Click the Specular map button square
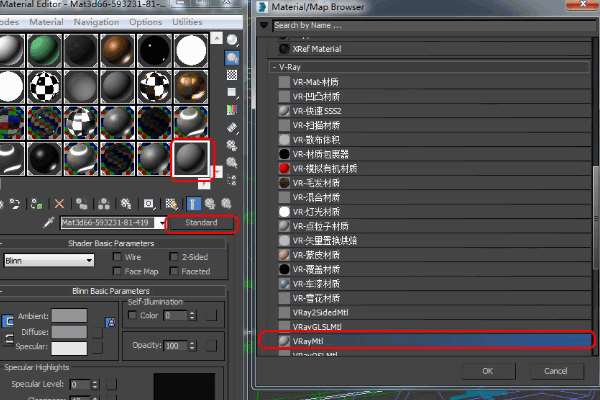The image size is (600, 400). (x=98, y=348)
